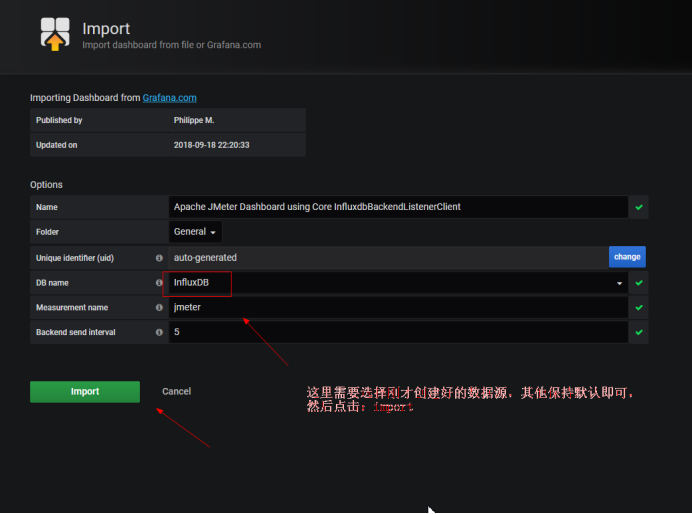Click the info icon beside Backend send interval
The height and width of the screenshot is (514, 692).
[x=159, y=332]
